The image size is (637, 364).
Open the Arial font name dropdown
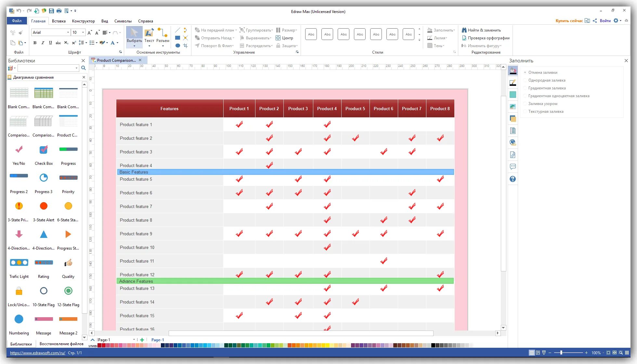click(68, 32)
